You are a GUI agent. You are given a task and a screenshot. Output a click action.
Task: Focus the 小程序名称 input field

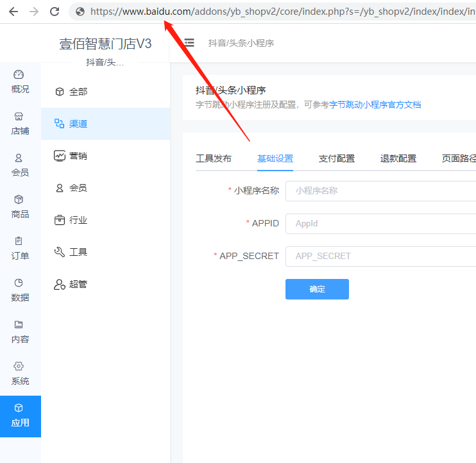point(380,191)
